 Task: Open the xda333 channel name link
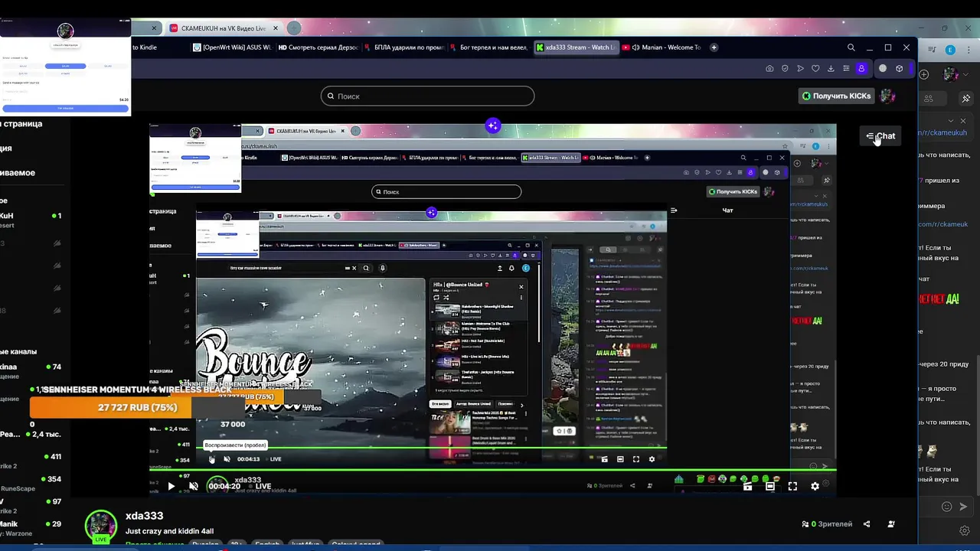tap(144, 516)
